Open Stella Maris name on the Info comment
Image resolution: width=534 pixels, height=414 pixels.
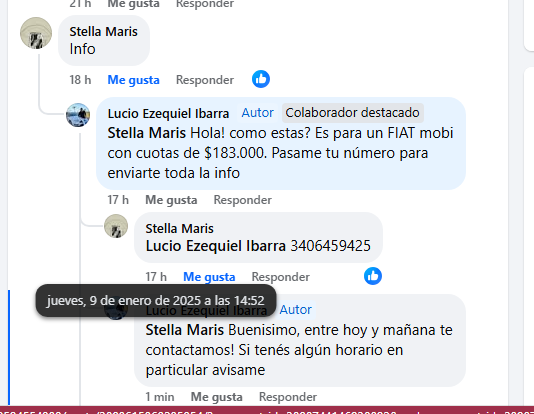(104, 32)
